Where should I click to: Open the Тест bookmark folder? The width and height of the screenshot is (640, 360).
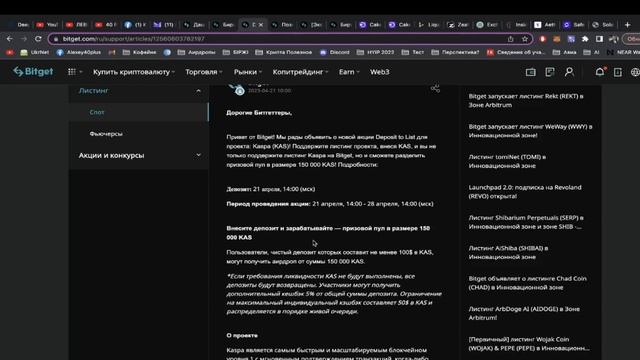pyautogui.click(x=413, y=52)
